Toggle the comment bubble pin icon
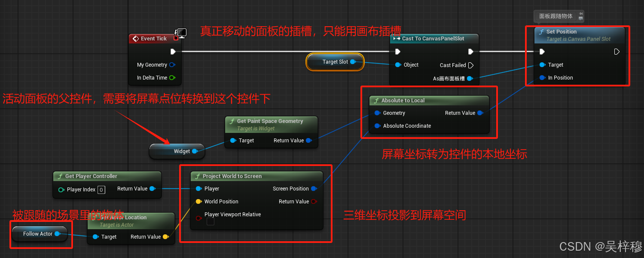 (580, 14)
